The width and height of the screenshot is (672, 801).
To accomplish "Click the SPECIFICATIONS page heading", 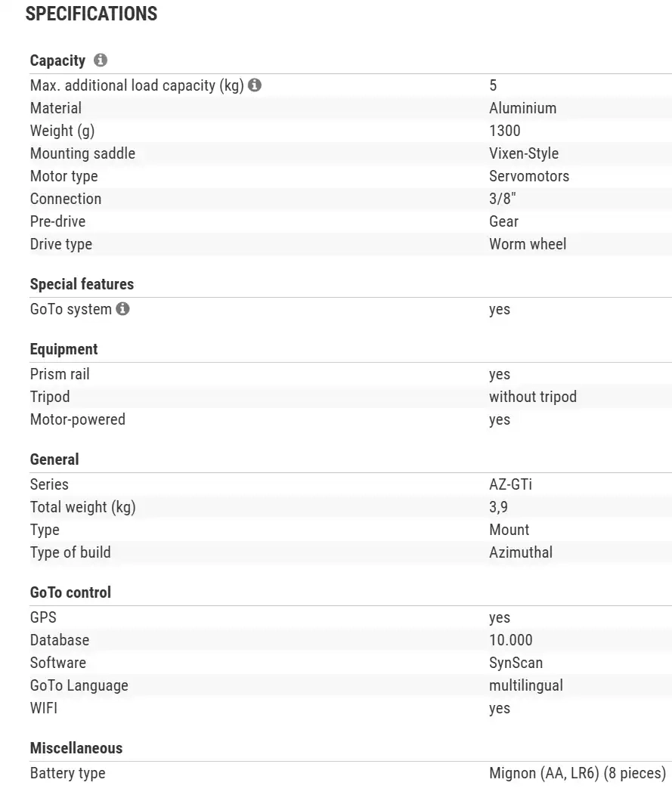I will tap(91, 14).
